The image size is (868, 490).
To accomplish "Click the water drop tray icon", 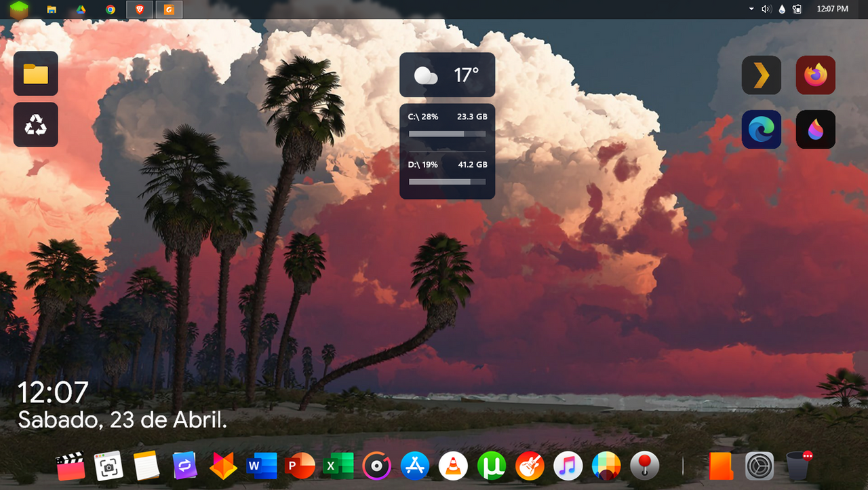I will (x=783, y=10).
